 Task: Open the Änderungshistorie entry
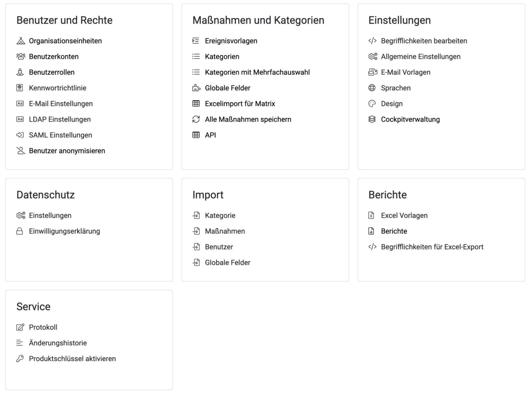(x=58, y=343)
